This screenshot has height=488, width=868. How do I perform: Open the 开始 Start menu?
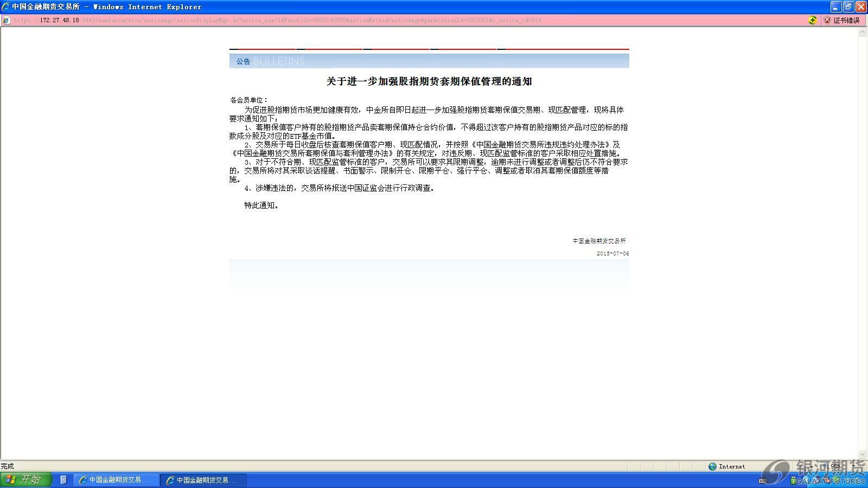(25, 479)
